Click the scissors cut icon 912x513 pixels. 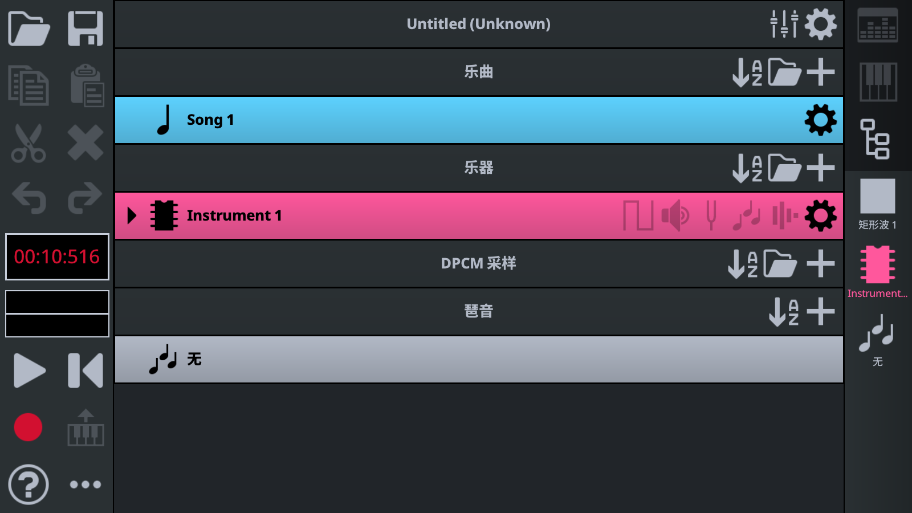coord(29,143)
